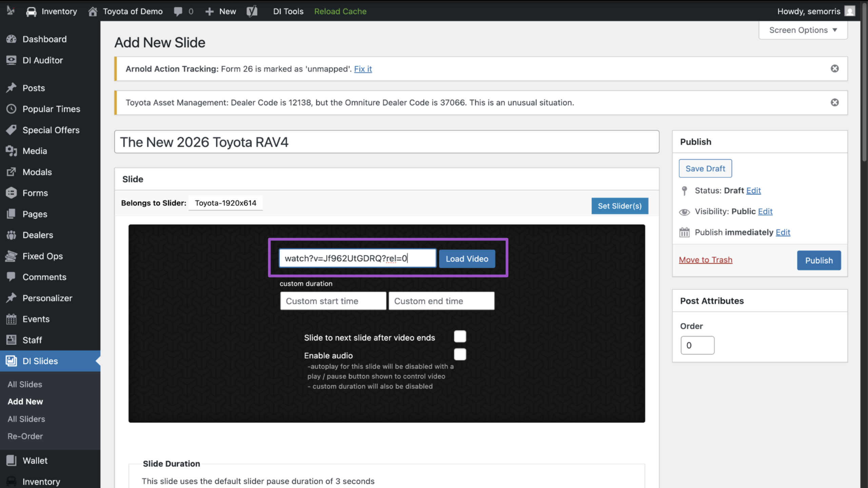
Task: Click the status pin icon in Publish box
Action: pos(684,191)
